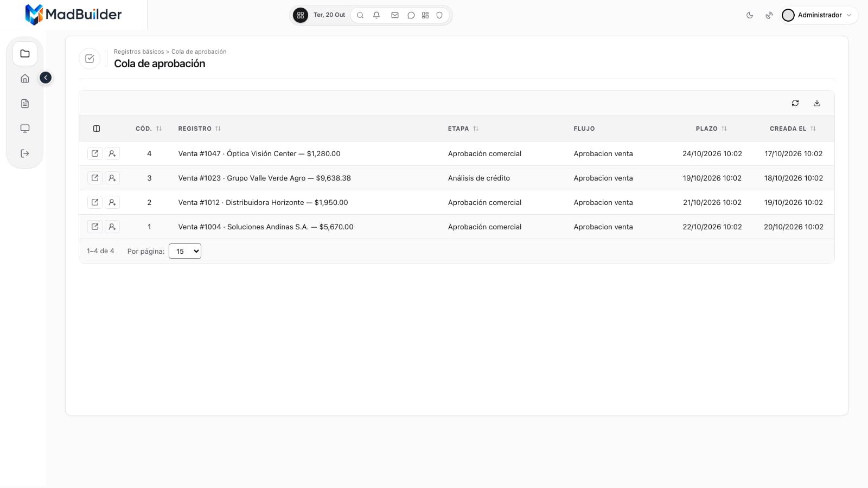Image resolution: width=868 pixels, height=488 pixels.
Task: Open the apps grid button in the top bar
Action: (301, 15)
